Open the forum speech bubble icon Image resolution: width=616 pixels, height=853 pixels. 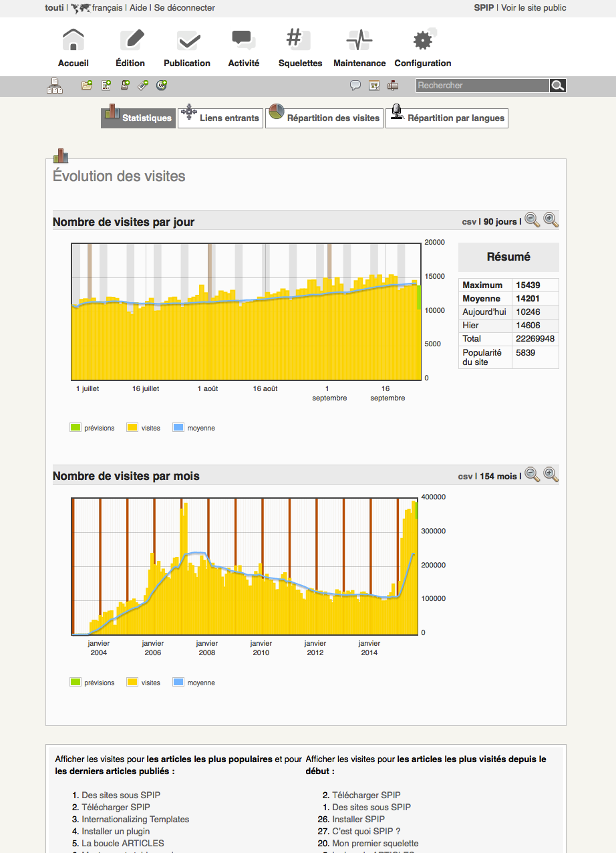[x=355, y=86]
